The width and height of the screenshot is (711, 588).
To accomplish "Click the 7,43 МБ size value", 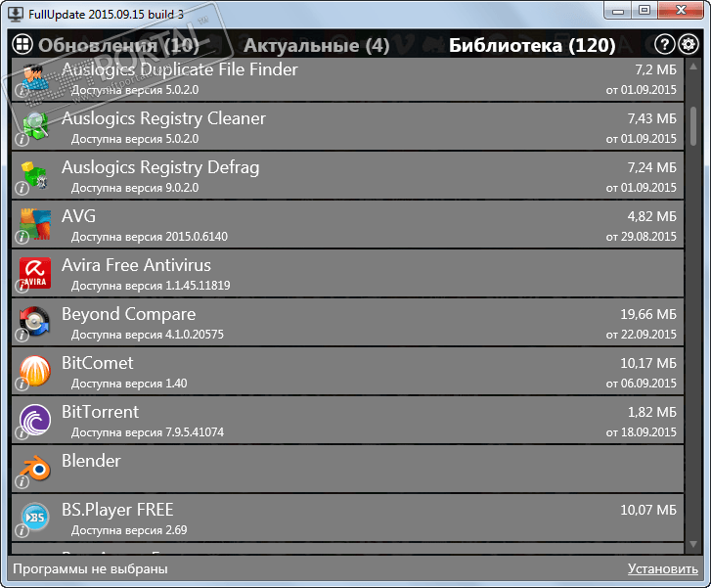I will click(652, 118).
